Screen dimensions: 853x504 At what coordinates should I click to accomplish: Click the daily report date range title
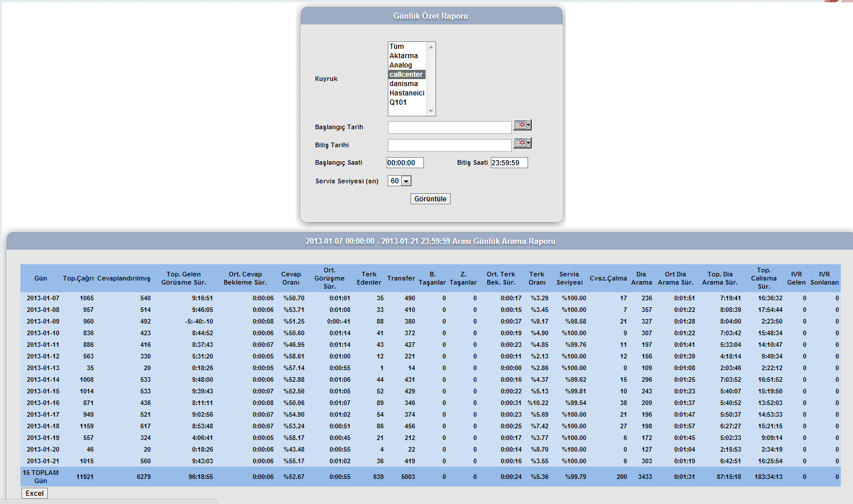pyautogui.click(x=430, y=241)
